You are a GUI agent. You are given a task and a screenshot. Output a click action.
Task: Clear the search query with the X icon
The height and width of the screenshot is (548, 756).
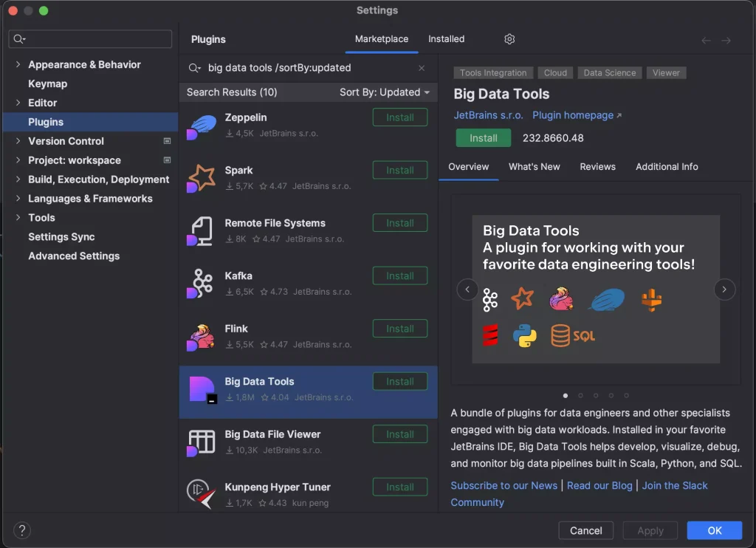pos(422,67)
